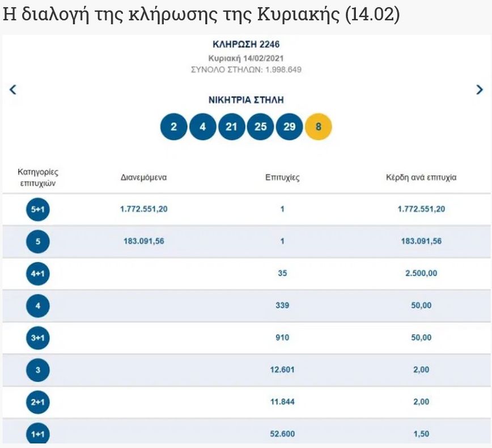Click the Κατηγορίες επιτυχιών column header
The width and height of the screenshot is (492, 448).
click(38, 177)
